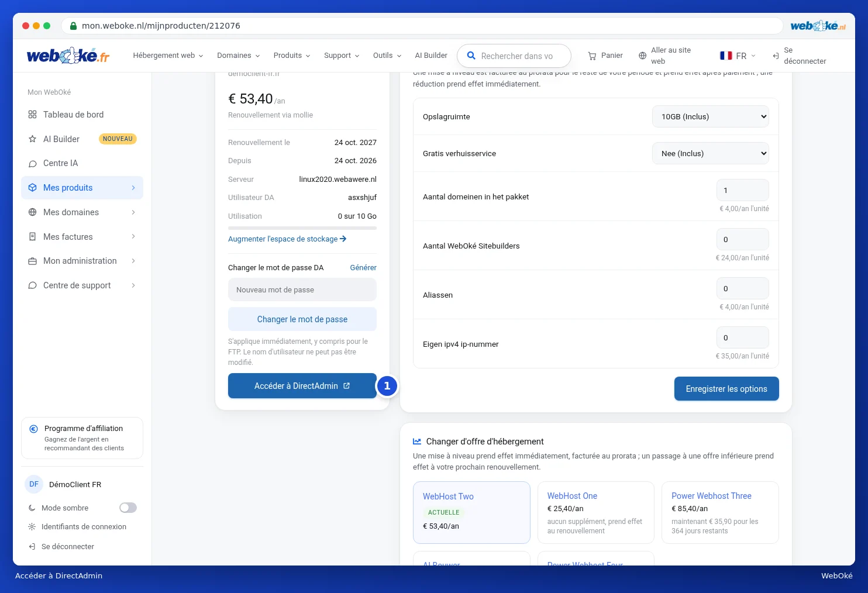868x593 pixels.
Task: Click Augmenter l'espace de stockage link
Action: 287,239
